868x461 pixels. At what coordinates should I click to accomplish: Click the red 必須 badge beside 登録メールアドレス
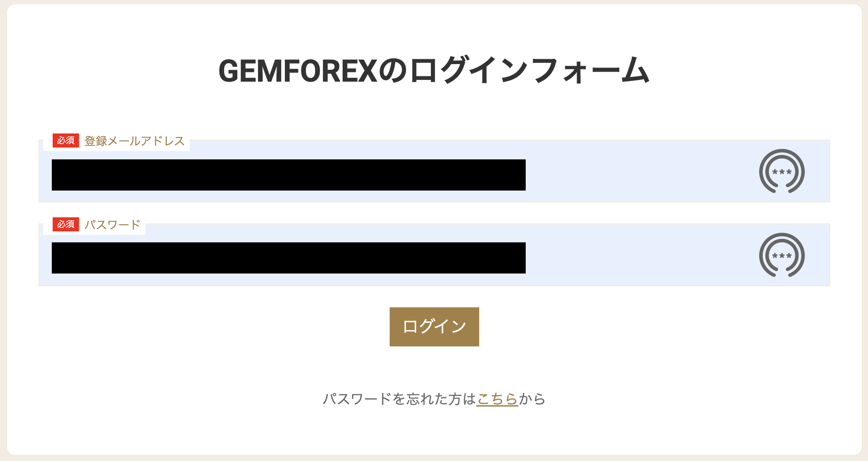tap(65, 140)
